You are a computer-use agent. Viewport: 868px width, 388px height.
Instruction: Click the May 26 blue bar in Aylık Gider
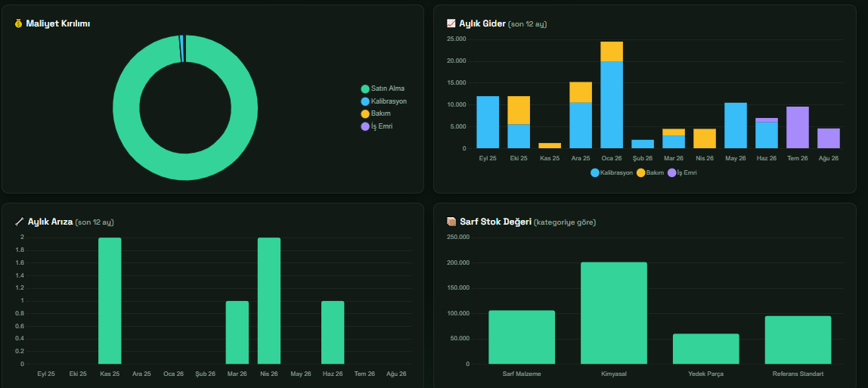[x=736, y=126]
